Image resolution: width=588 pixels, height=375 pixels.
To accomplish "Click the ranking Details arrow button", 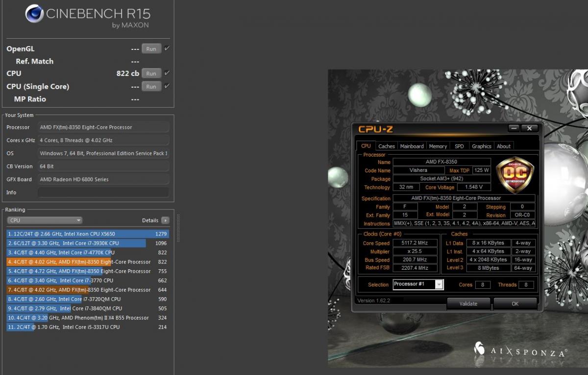I will click(165, 220).
